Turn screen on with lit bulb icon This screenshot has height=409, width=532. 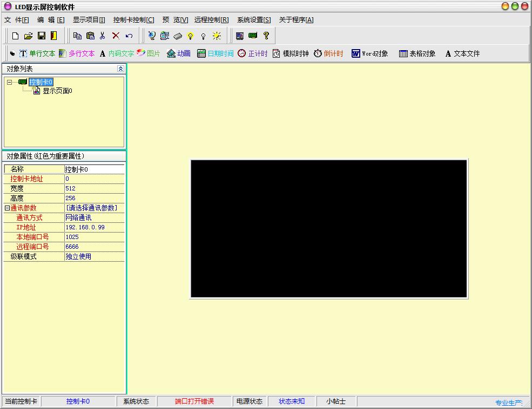190,36
